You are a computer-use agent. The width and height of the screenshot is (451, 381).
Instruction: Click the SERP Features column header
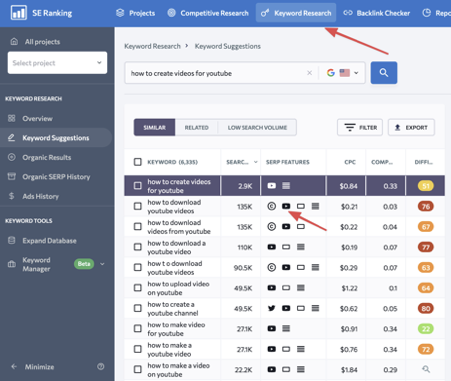[x=288, y=162]
